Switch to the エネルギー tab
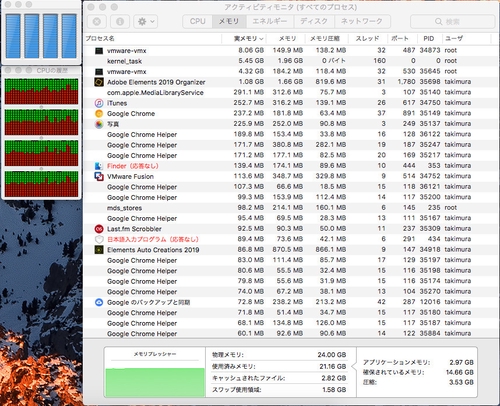 coord(269,21)
